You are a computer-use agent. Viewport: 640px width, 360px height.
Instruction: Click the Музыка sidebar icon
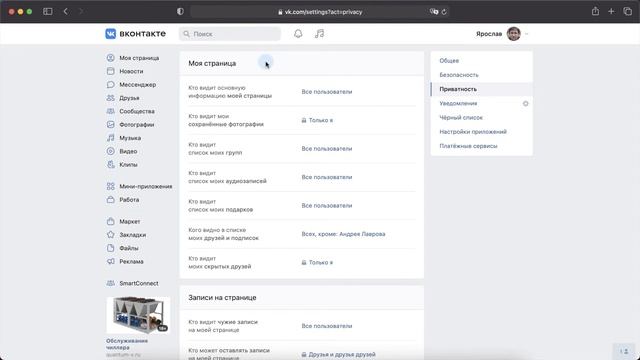click(111, 138)
